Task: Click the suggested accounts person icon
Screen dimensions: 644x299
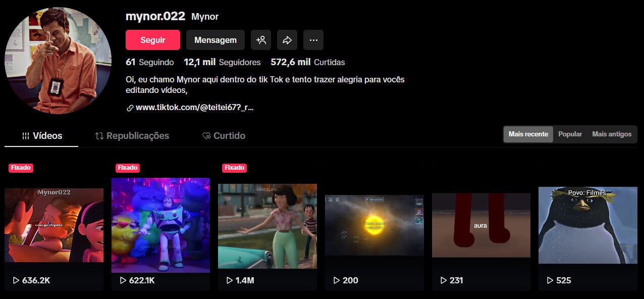Action: (261, 39)
